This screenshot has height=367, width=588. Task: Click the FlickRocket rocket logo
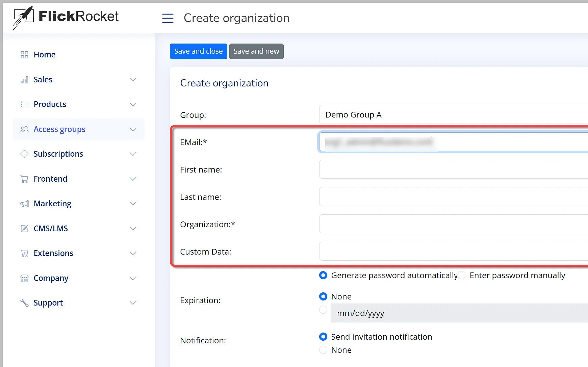click(23, 17)
